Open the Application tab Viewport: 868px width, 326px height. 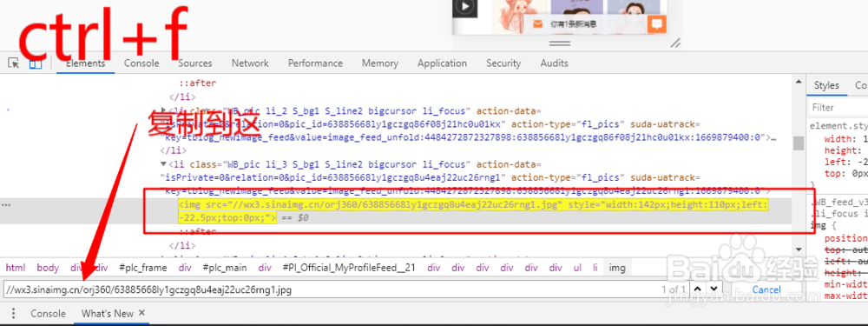[x=442, y=63]
